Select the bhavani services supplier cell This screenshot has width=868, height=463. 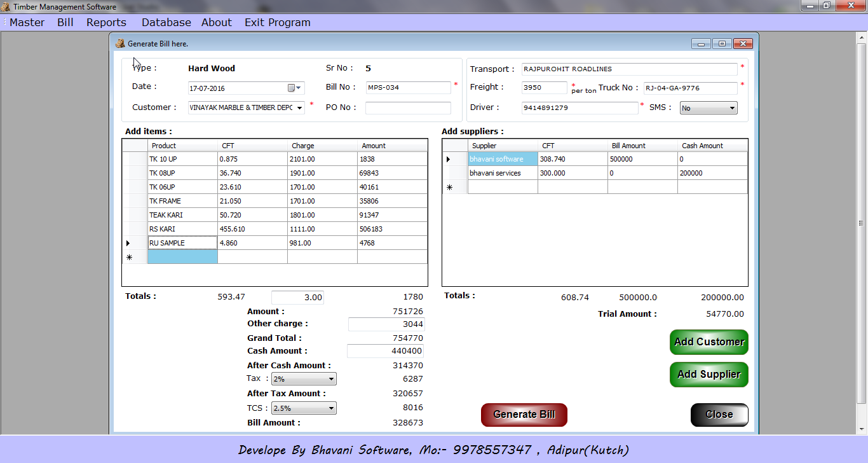503,173
